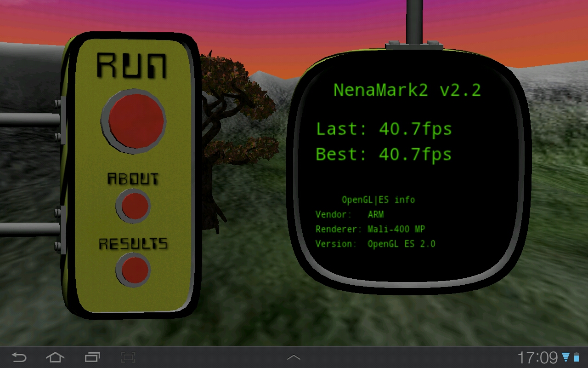Tap the battery status icon

[577, 357]
